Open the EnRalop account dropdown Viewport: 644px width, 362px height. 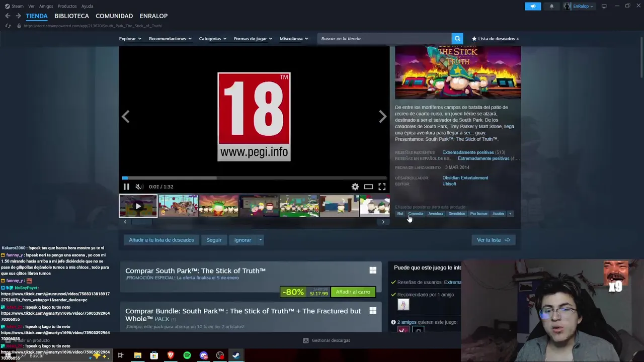pos(579,6)
